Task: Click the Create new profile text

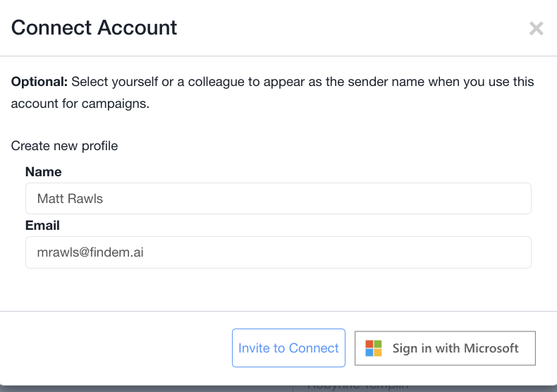Action: (x=64, y=146)
